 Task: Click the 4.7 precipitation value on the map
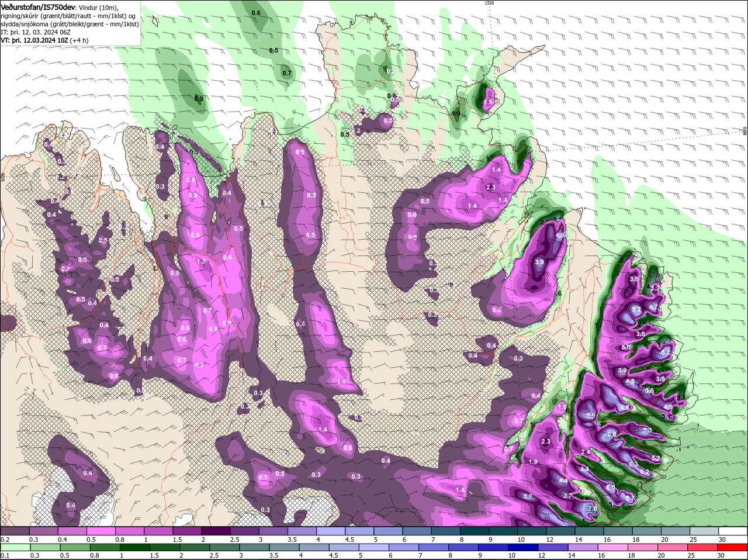tap(653, 307)
